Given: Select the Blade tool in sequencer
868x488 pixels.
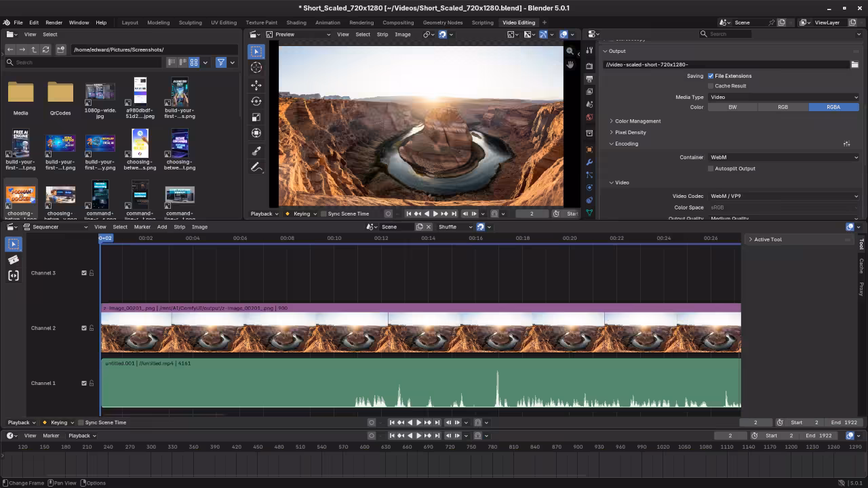Looking at the screenshot, I should tap(14, 260).
